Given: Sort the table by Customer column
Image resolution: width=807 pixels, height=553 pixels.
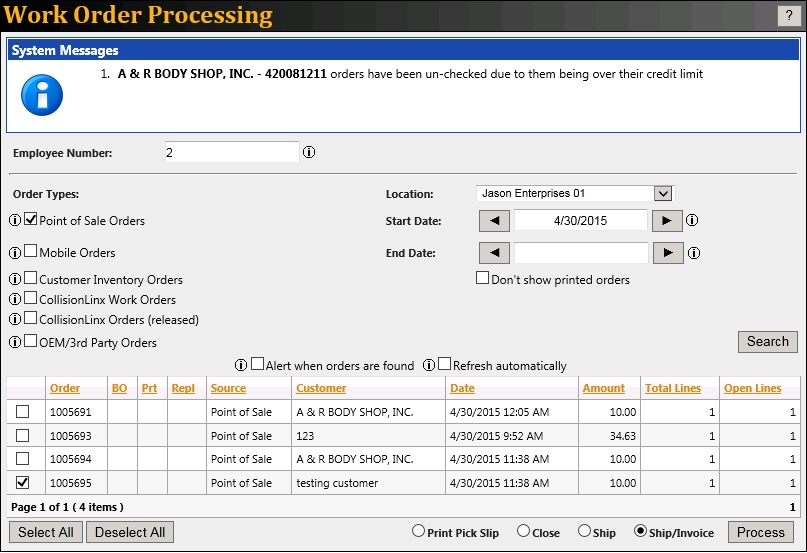Looking at the screenshot, I should (321, 388).
